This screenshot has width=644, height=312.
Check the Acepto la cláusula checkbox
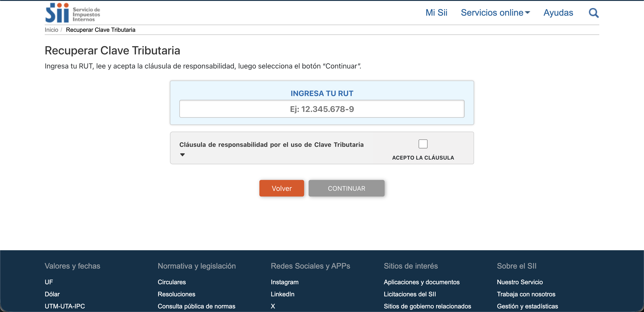tap(423, 144)
